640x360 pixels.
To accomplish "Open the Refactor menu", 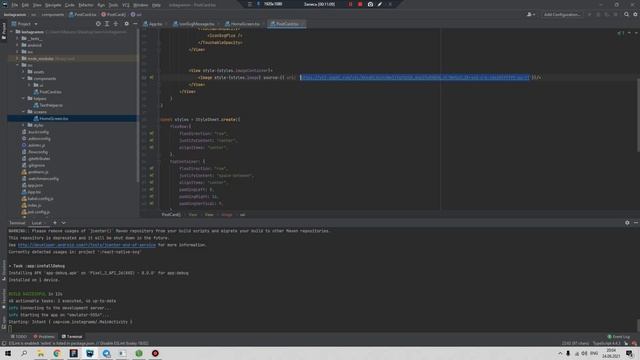I will (x=86, y=5).
